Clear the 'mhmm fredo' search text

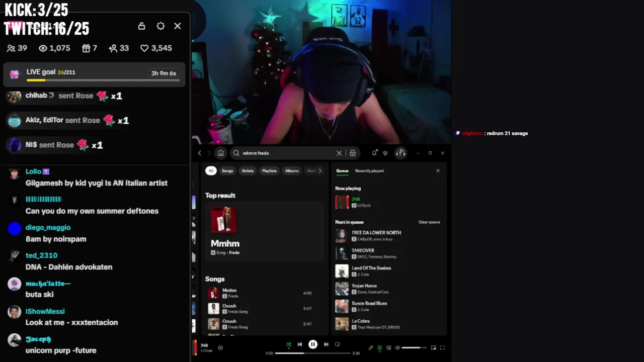point(339,153)
